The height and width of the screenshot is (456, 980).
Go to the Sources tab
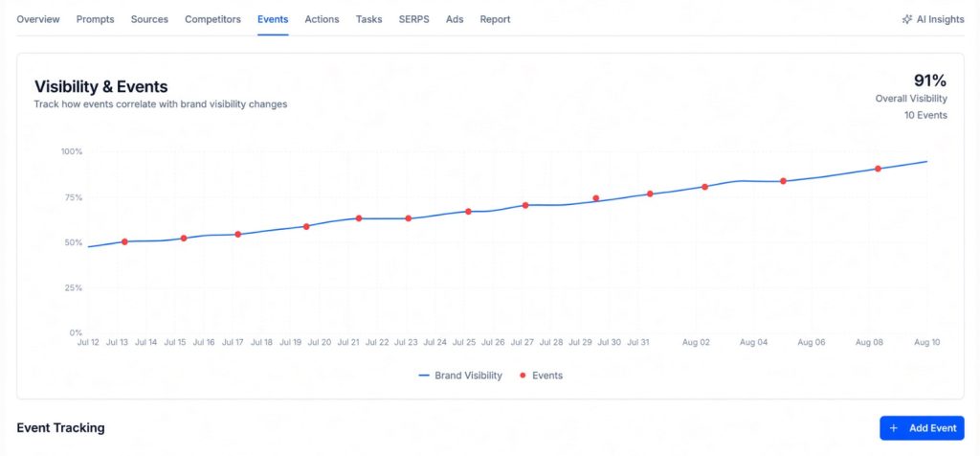point(149,19)
